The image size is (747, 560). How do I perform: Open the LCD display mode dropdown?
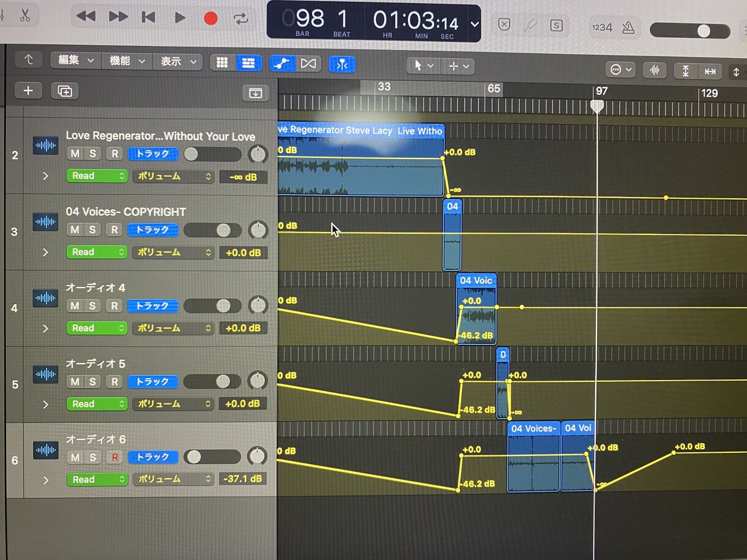tap(475, 24)
